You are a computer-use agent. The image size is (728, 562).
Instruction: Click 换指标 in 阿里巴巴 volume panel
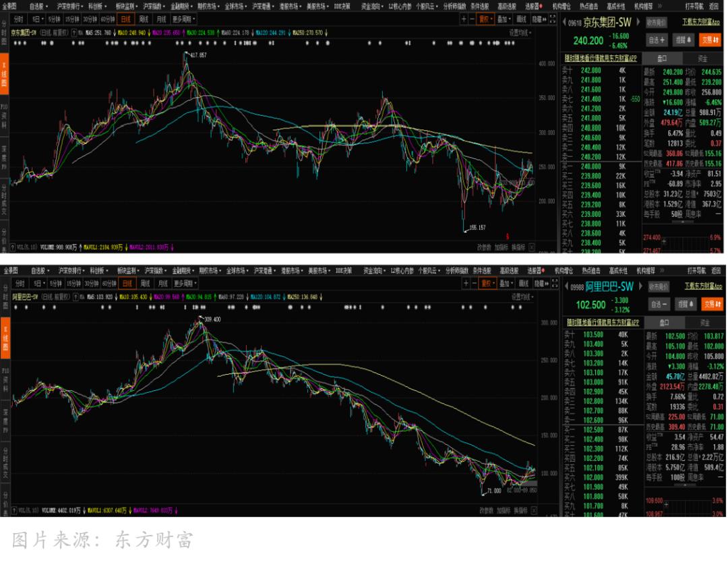[x=521, y=511]
